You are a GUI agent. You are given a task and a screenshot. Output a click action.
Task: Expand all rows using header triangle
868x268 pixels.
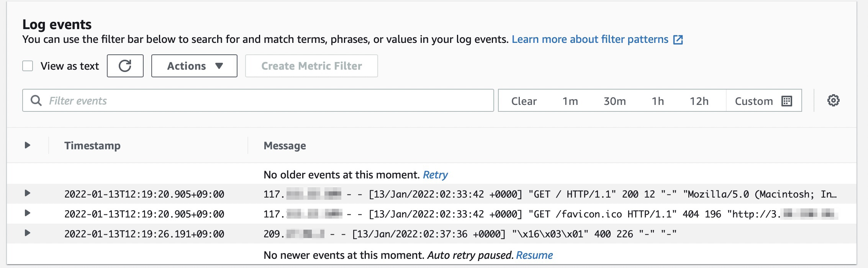(x=27, y=145)
